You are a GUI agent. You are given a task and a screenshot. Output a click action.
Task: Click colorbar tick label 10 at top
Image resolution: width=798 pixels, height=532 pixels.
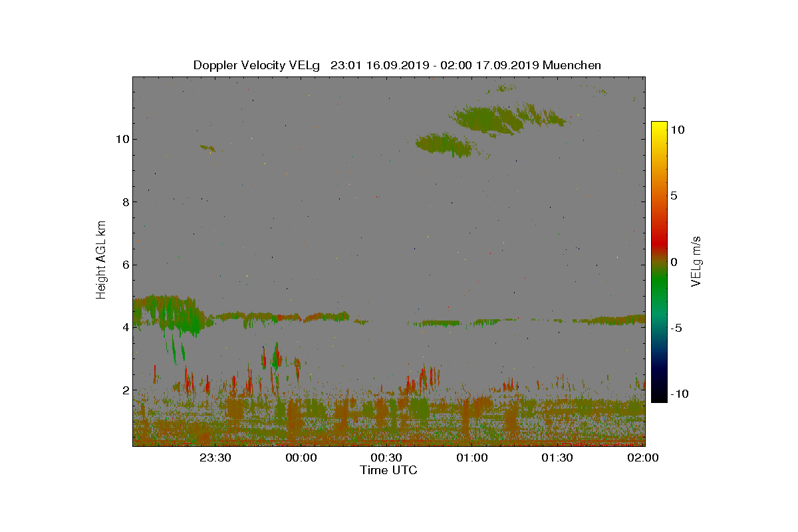click(x=677, y=130)
